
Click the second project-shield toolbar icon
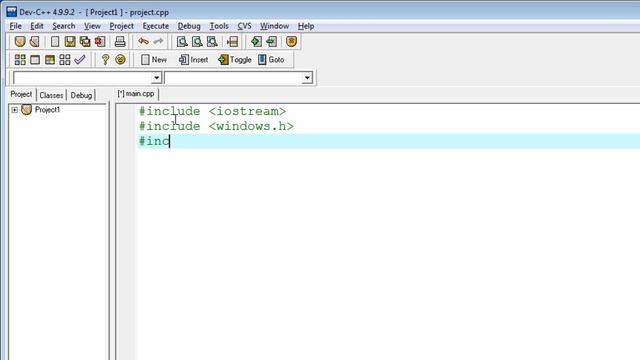[x=35, y=41]
